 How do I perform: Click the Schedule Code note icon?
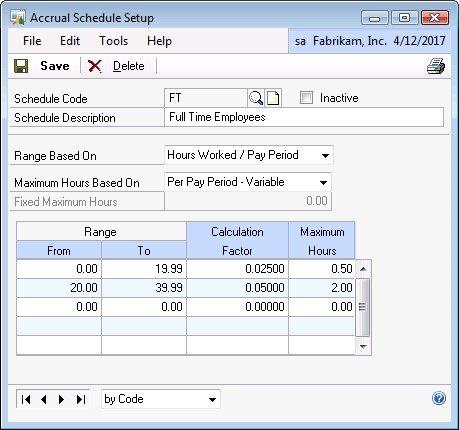(273, 98)
